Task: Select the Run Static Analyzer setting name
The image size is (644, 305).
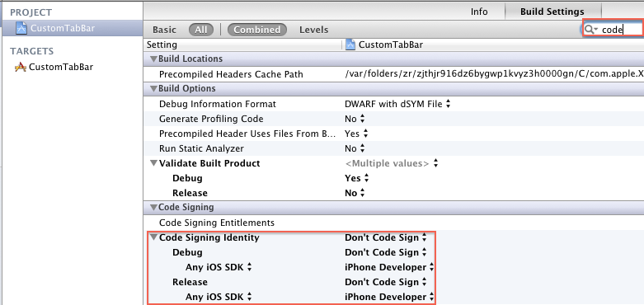Action: 201,148
